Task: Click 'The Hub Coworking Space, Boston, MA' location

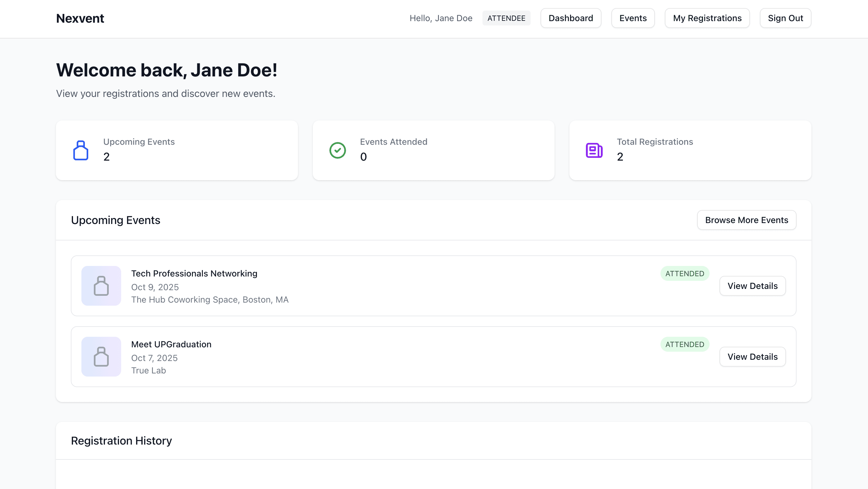Action: tap(210, 299)
